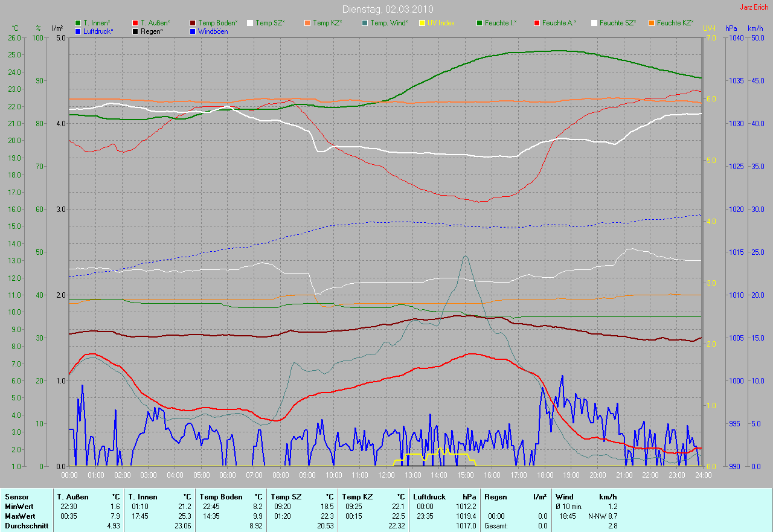Click the white Temp SZ legend color square

click(x=250, y=23)
